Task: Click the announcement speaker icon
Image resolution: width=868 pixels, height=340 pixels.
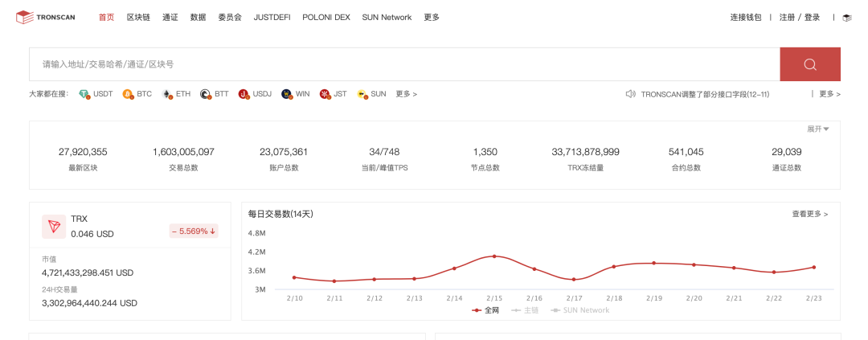Action: [630, 94]
